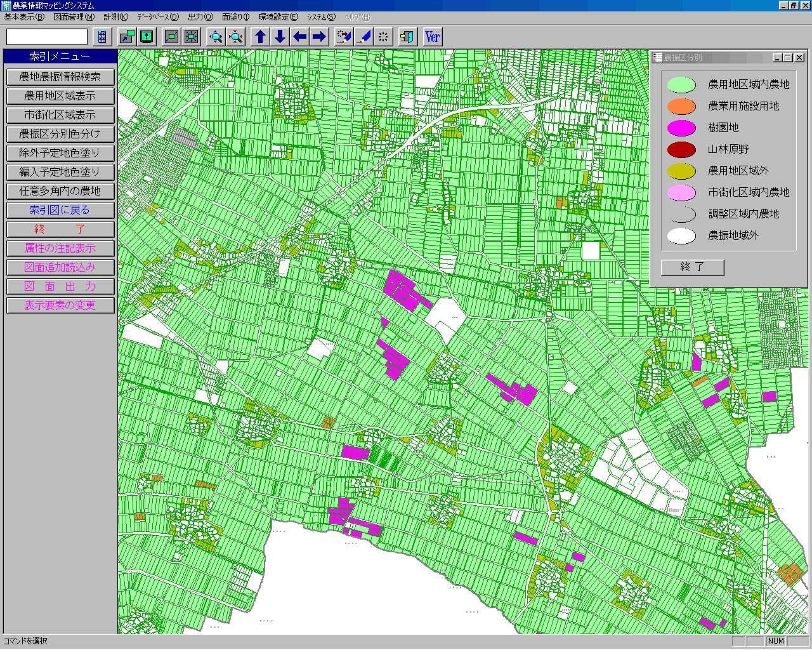Open the 出力(O) menu
This screenshot has height=650, width=812.
point(200,17)
